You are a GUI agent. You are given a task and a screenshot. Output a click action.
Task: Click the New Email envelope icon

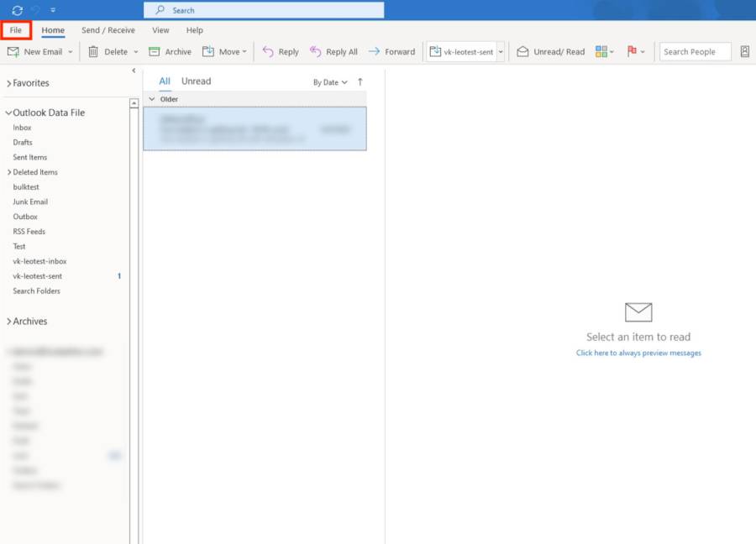click(x=13, y=51)
